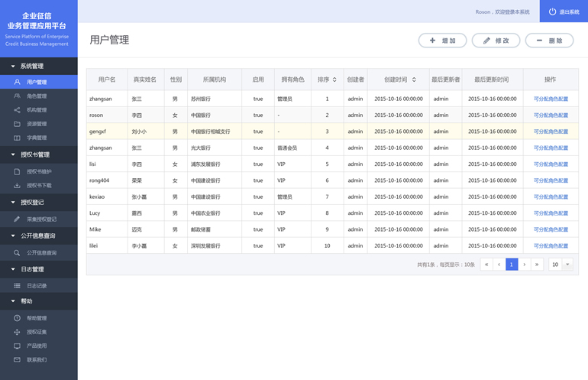Viewport: 588px width, 380px height.
Task: Open 资源管理 folder item
Action: 39,124
